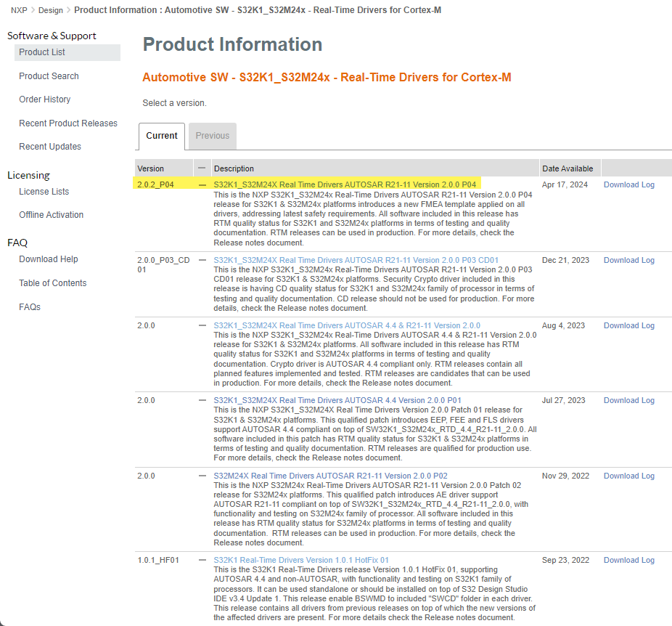Collapse all rows using header minus icon
The height and width of the screenshot is (626, 672).
[202, 168]
